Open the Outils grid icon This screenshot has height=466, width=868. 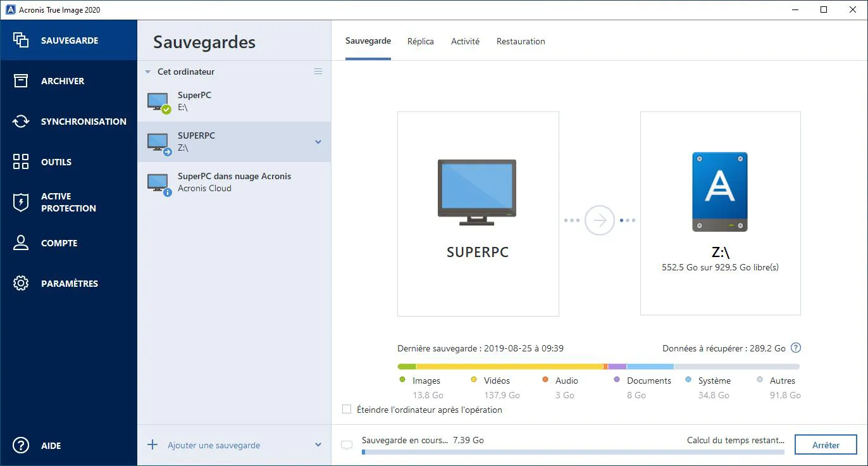point(21,162)
